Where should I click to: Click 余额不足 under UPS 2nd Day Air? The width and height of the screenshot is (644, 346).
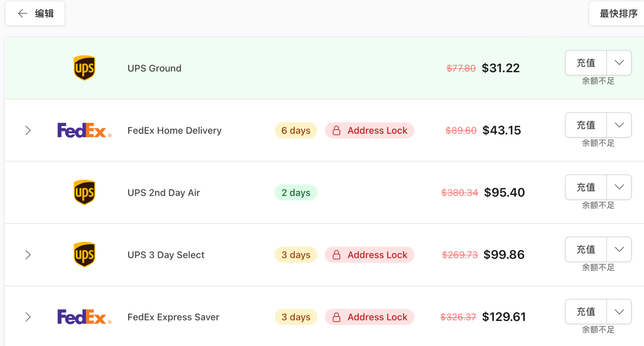coord(598,206)
